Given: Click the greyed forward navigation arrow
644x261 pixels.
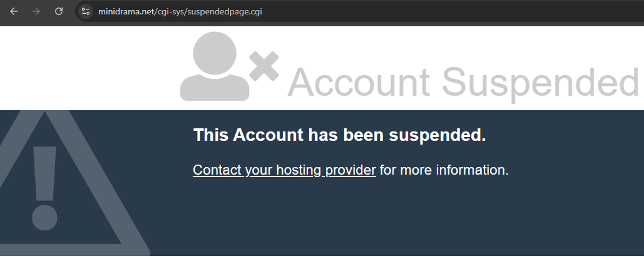Looking at the screenshot, I should 36,11.
